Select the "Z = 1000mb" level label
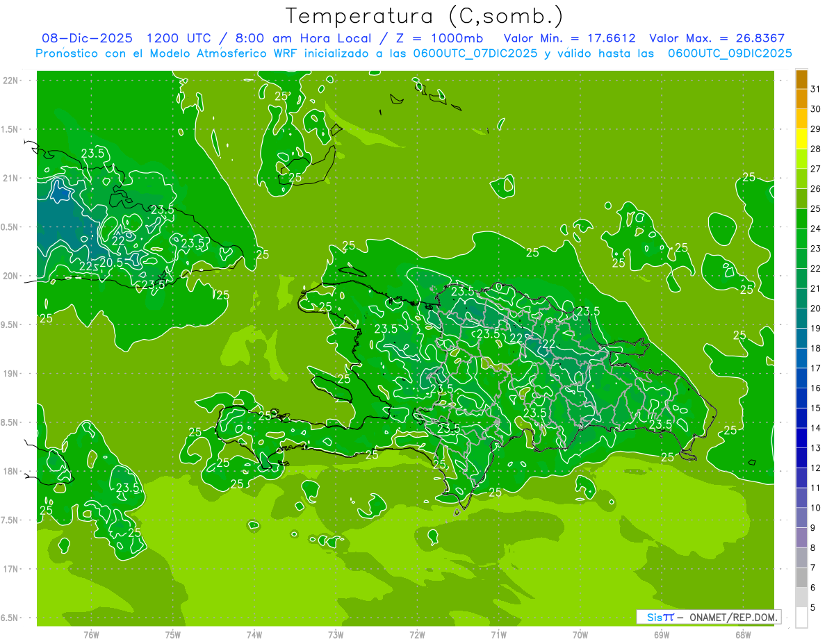834x644 pixels. pyautogui.click(x=441, y=38)
